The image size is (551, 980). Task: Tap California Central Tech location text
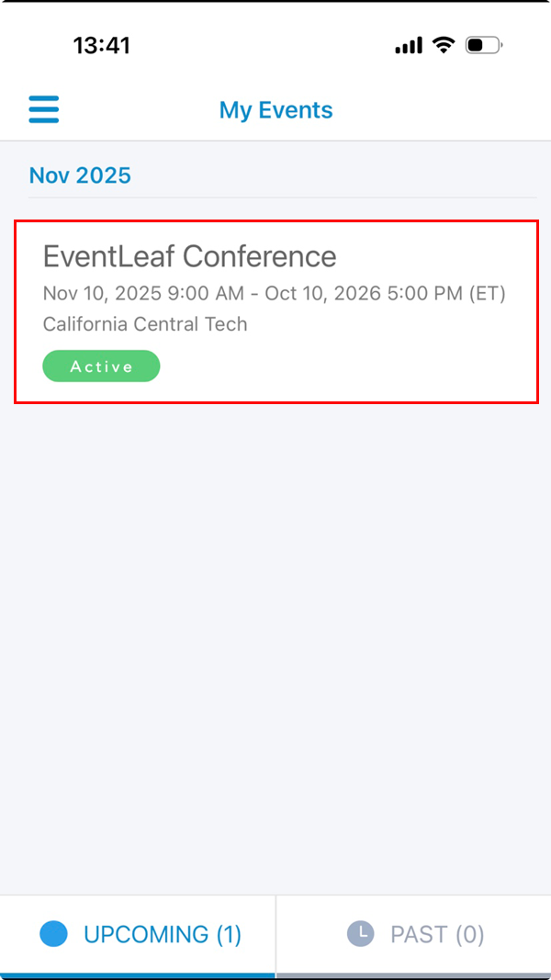pyautogui.click(x=144, y=324)
